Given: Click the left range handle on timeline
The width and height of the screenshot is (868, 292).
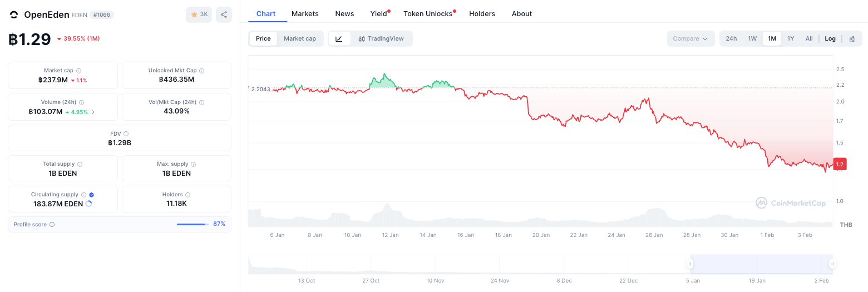Looking at the screenshot, I should point(690,264).
